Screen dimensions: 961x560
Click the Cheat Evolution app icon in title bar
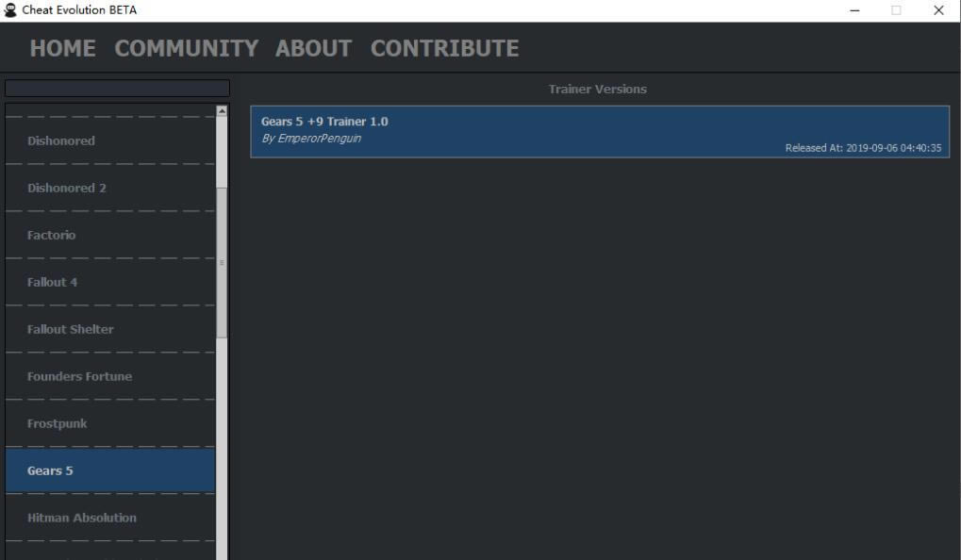point(11,10)
